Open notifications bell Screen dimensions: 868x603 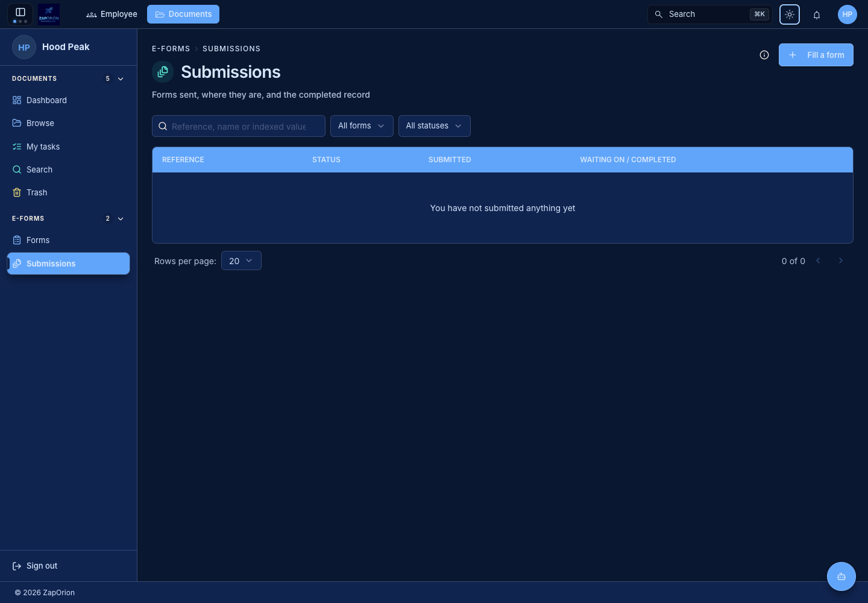(x=817, y=14)
